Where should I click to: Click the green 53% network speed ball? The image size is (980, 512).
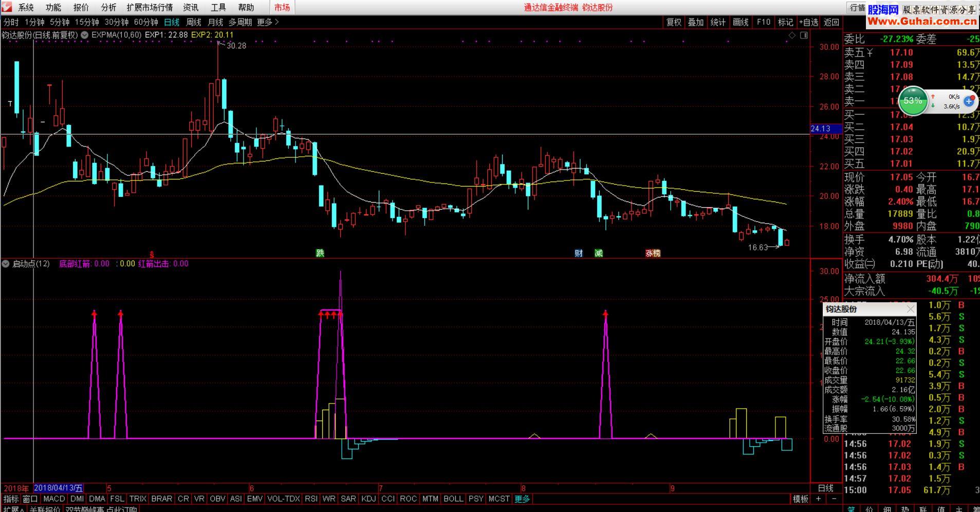point(913,101)
